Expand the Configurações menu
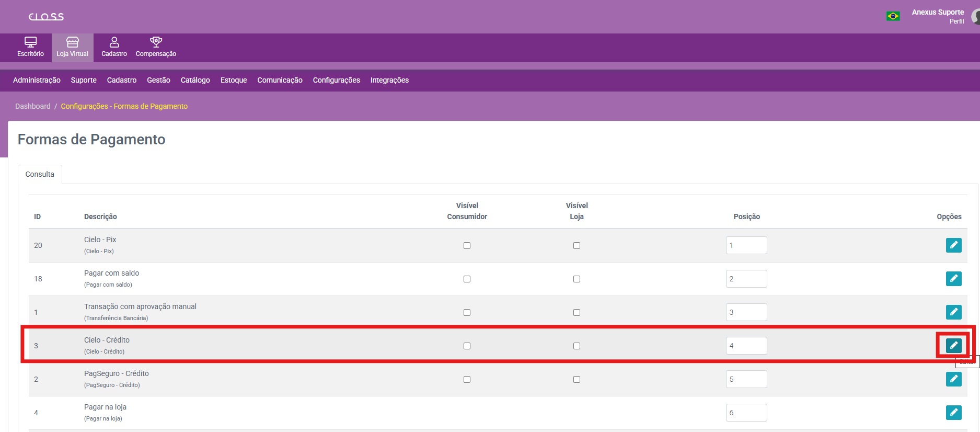 tap(336, 80)
